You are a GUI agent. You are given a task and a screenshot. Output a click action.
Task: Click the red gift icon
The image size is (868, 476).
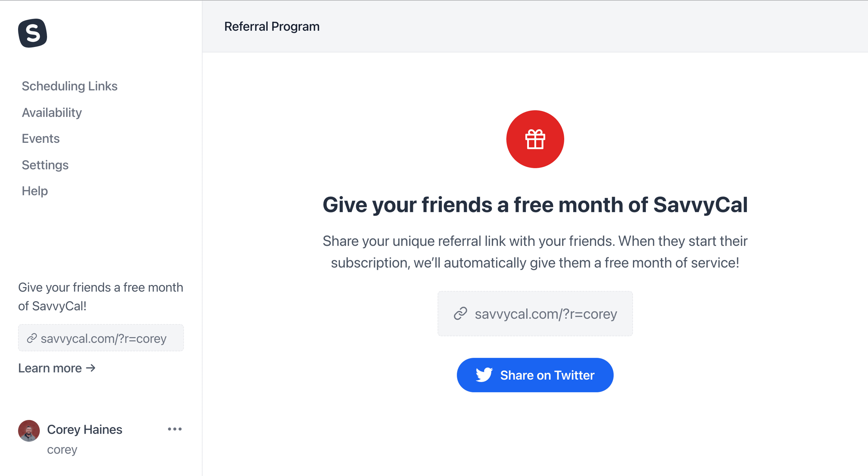click(x=535, y=139)
